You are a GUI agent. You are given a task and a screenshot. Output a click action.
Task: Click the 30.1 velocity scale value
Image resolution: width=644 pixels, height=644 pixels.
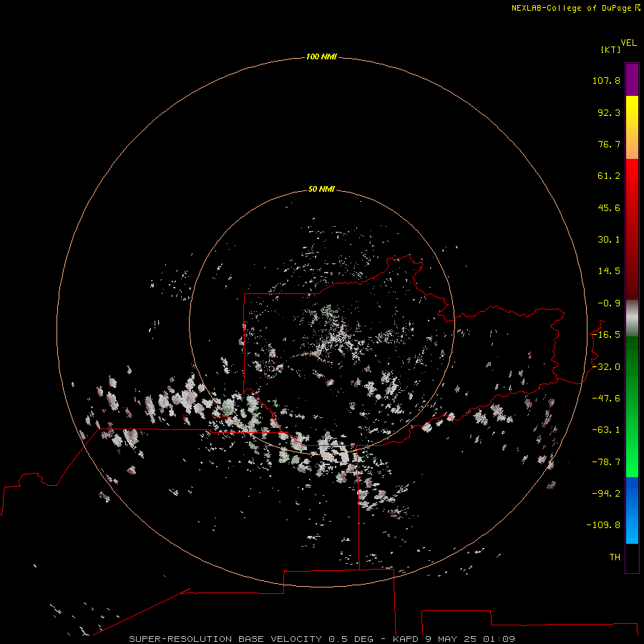point(609,240)
